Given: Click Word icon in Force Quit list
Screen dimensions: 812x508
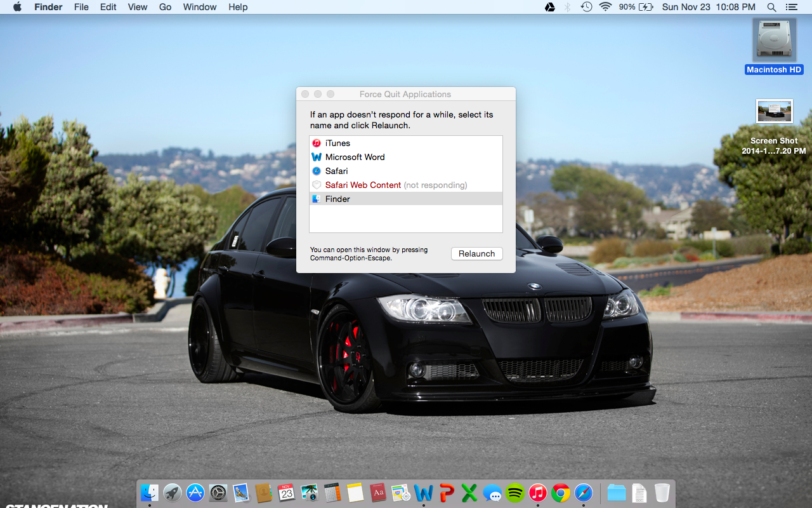Looking at the screenshot, I should point(317,157).
